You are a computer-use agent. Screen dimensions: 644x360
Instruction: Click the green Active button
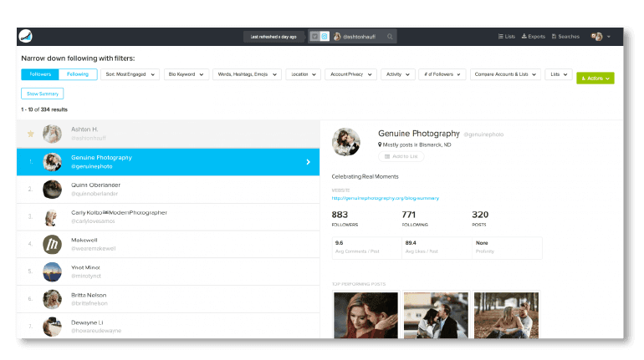click(x=595, y=78)
